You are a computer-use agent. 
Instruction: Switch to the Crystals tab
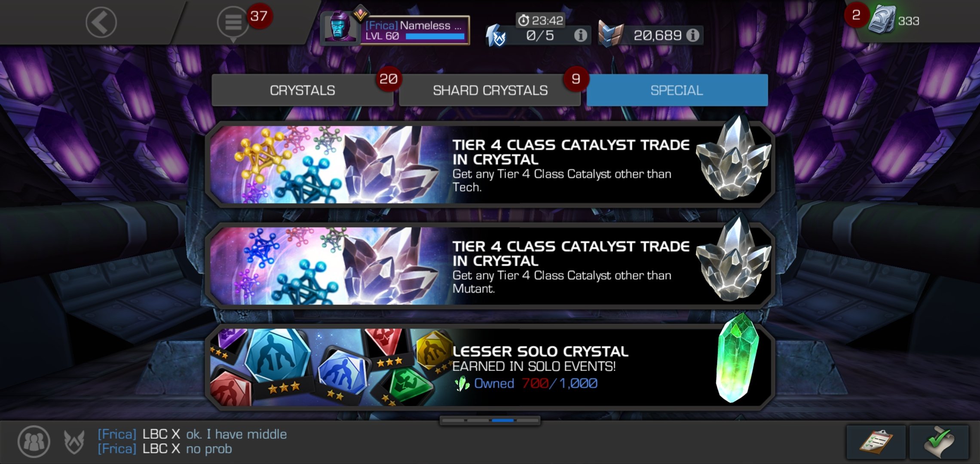pyautogui.click(x=302, y=90)
